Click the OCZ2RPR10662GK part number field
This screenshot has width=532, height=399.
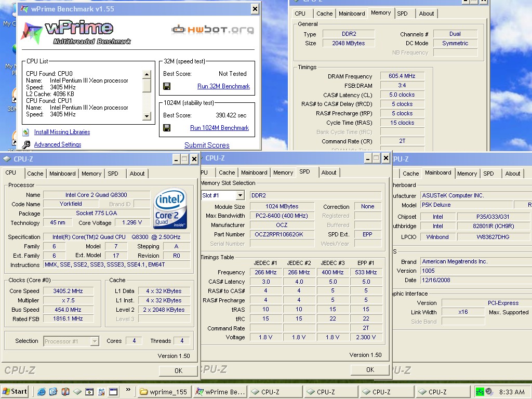[x=282, y=234]
